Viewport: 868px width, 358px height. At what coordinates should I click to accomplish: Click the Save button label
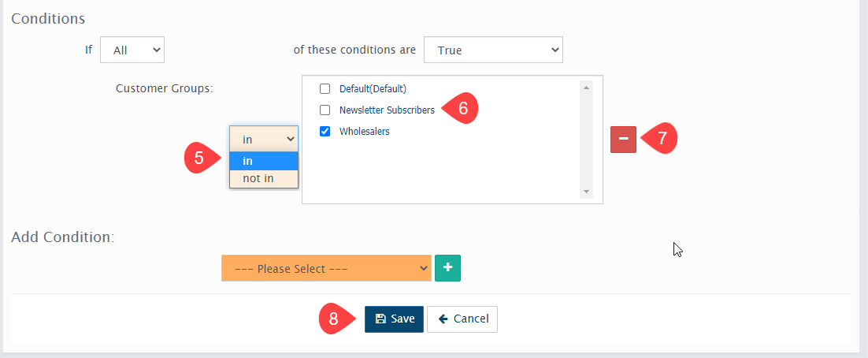402,319
